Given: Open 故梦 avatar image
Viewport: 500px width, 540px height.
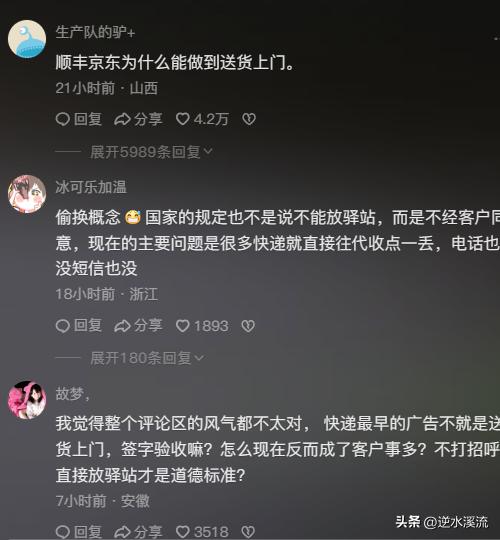Looking at the screenshot, I should (x=27, y=400).
